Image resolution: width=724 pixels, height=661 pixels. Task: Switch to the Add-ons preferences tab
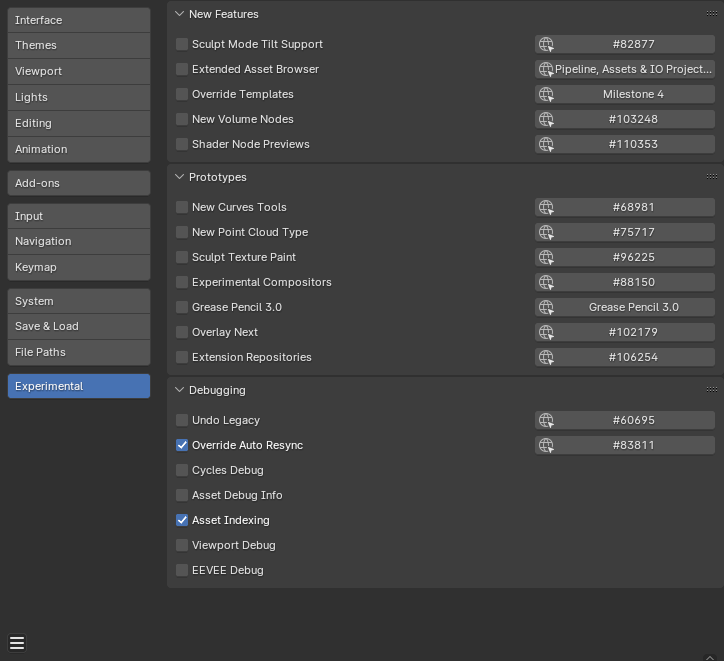(x=79, y=183)
